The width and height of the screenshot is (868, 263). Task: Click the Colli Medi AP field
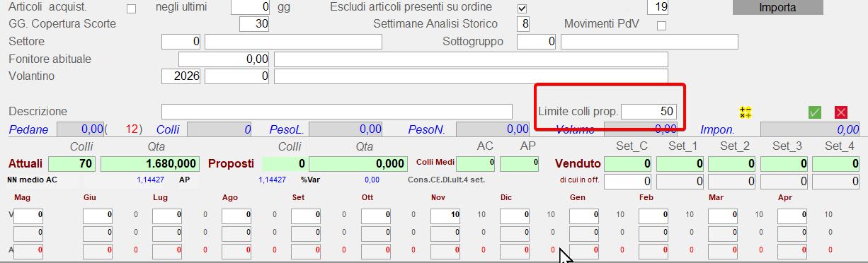pyautogui.click(x=520, y=164)
